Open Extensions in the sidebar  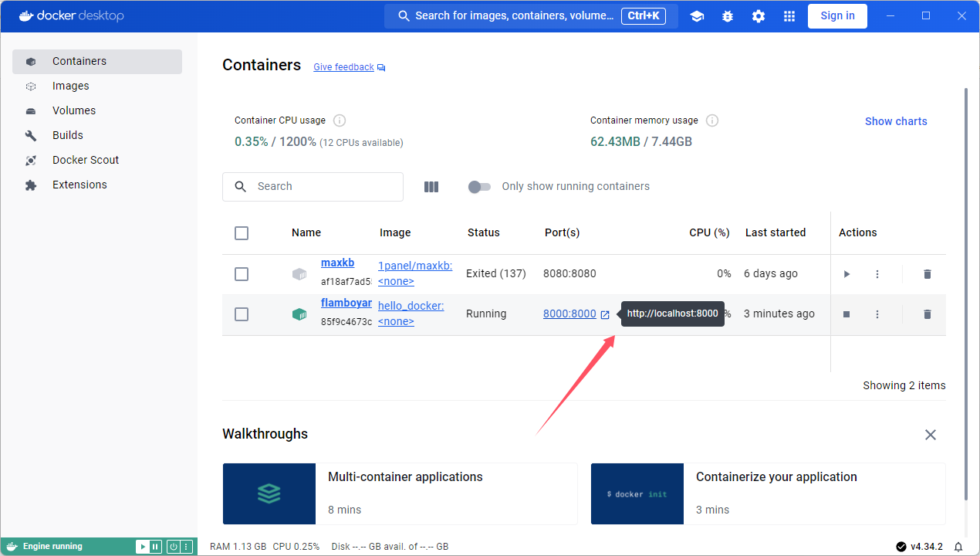point(97,185)
